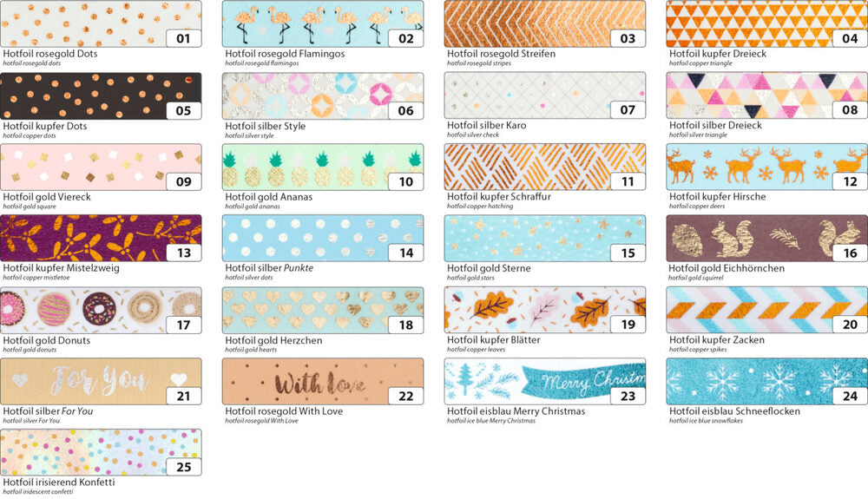Image resolution: width=868 pixels, height=499 pixels.
Task: Select the eisblau Schneeflocken snowflake tape
Action: point(766,382)
